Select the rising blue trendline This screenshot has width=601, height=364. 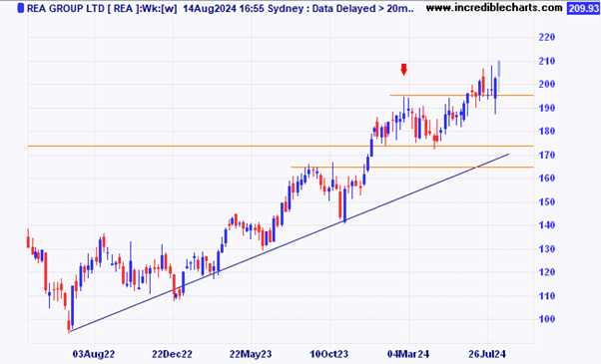click(x=290, y=242)
